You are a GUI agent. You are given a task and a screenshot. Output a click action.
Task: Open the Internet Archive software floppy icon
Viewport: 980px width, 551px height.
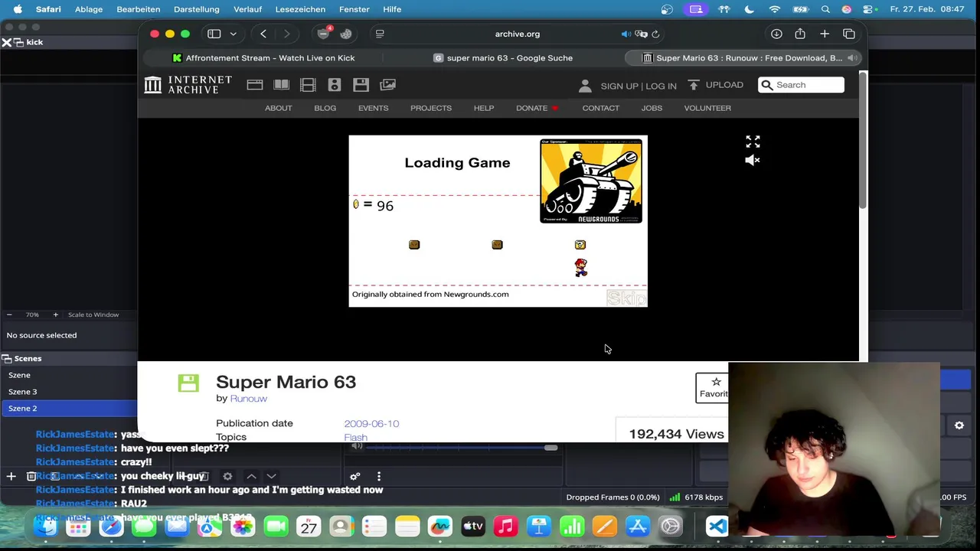(x=361, y=85)
